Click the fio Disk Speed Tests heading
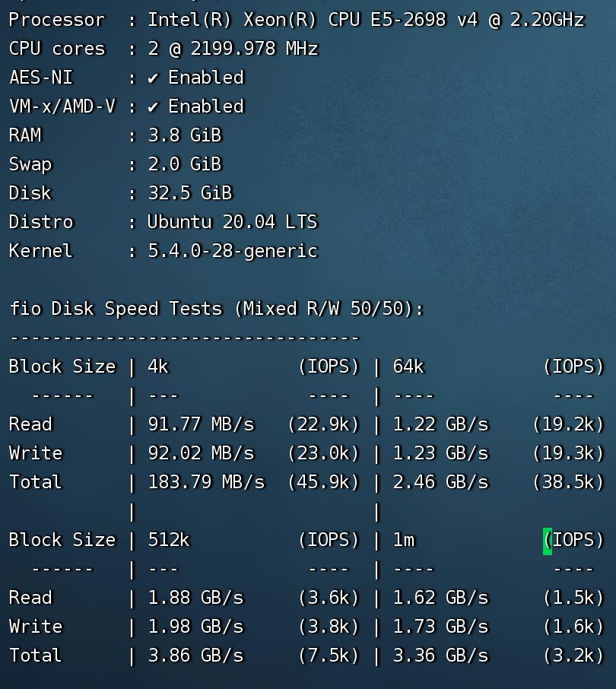Viewport: 616px width, 689px height. [216, 309]
